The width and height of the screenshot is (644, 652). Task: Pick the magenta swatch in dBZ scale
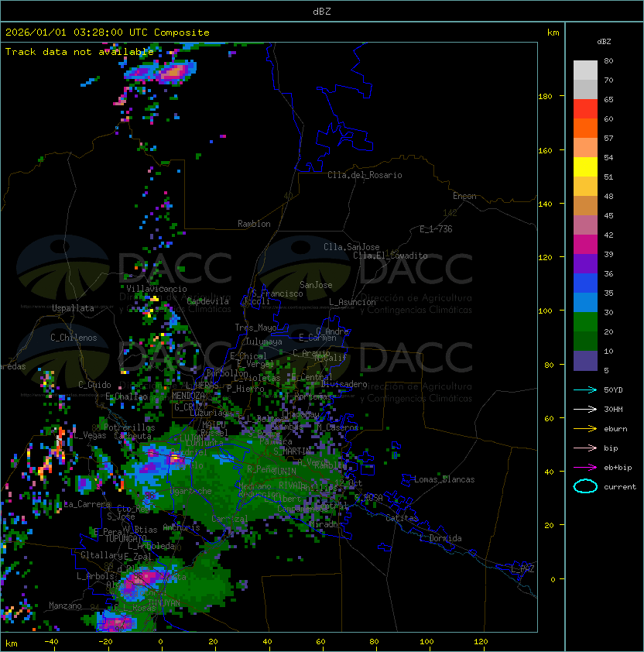click(585, 245)
